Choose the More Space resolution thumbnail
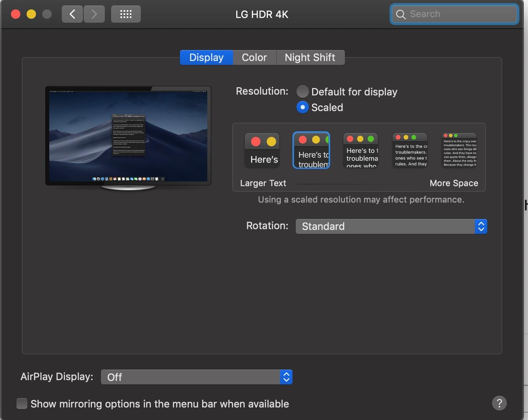 (x=459, y=150)
